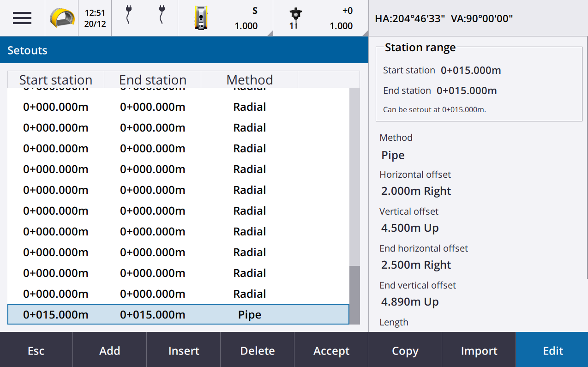Import setouts using the Import button
This screenshot has width=588, height=367.
click(479, 351)
